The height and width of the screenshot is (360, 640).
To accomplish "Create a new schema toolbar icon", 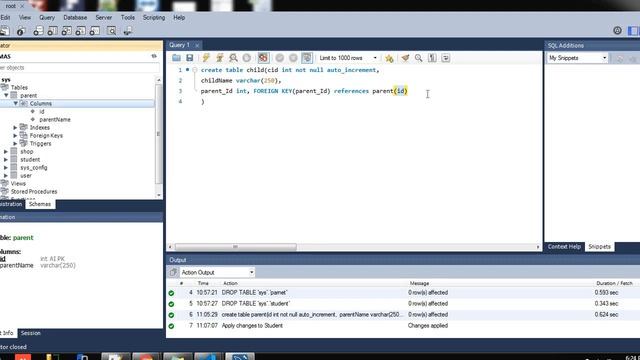I will tap(38, 31).
